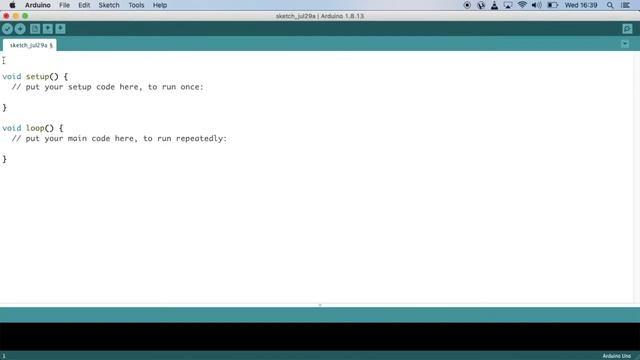Viewport: 640px width, 360px height.
Task: Click the AirPlay display icon in menu bar
Action: pyautogui.click(x=508, y=5)
